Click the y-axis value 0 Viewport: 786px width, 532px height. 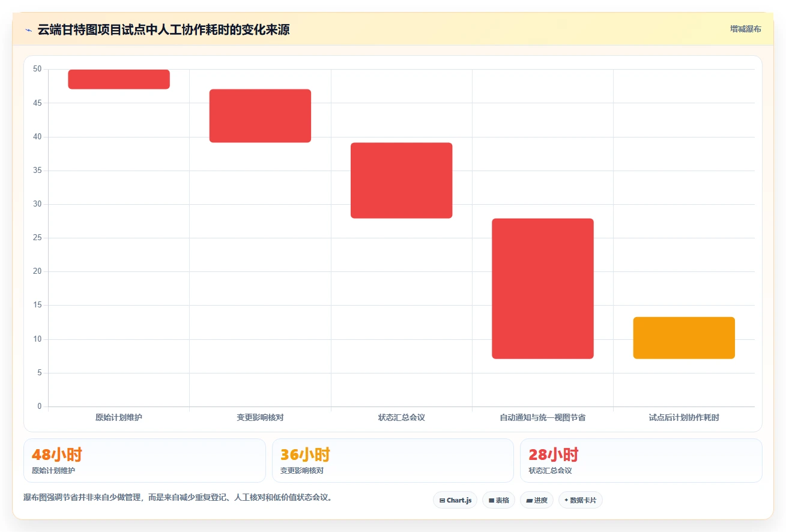tap(40, 407)
